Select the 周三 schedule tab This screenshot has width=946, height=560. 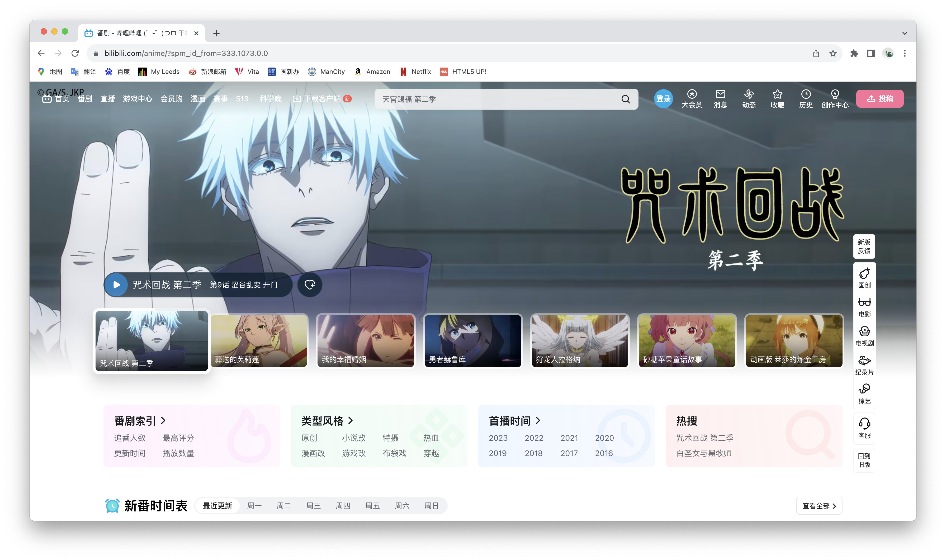[313, 506]
